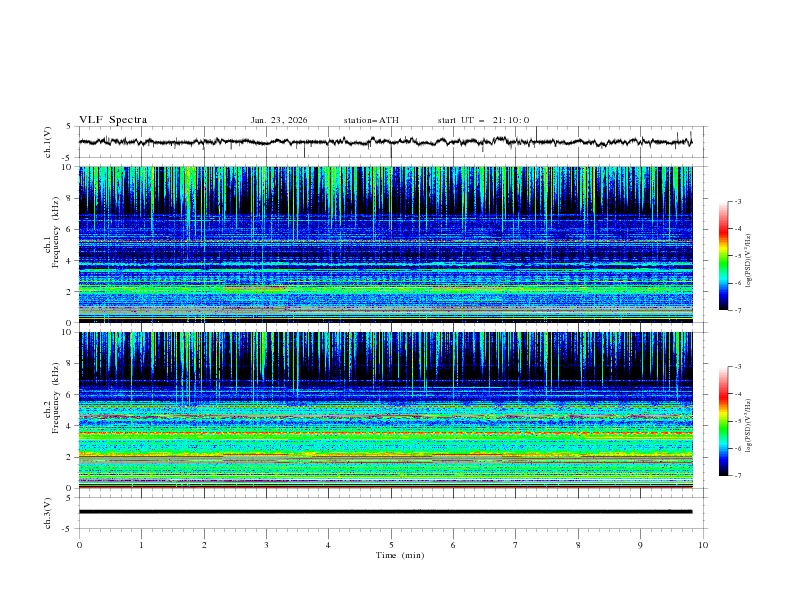Click time axis tick label '5'
Viewport: 792px width, 612px height.
[x=391, y=545]
